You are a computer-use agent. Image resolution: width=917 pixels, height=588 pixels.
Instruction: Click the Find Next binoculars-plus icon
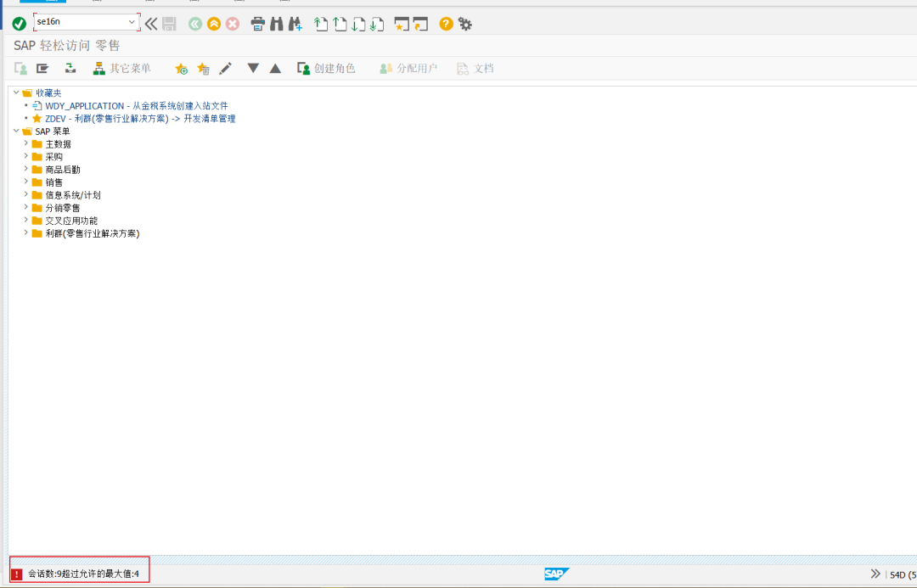[x=295, y=24]
